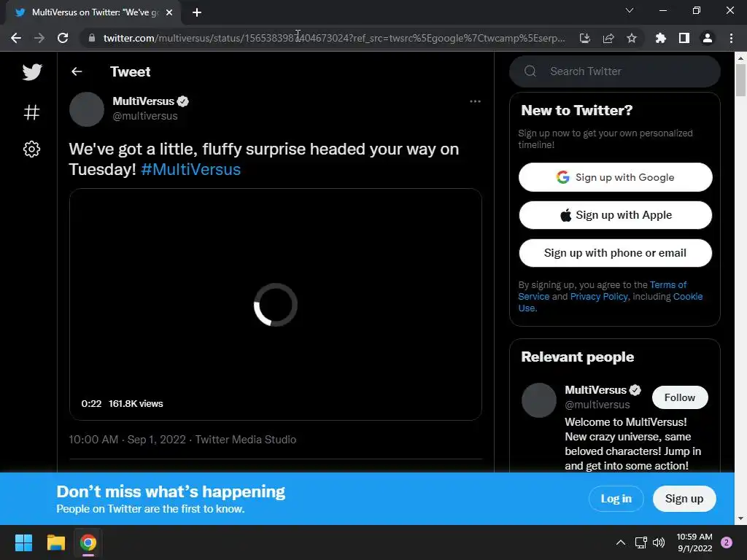
Task: Open the Windows Start menu
Action: (x=23, y=542)
